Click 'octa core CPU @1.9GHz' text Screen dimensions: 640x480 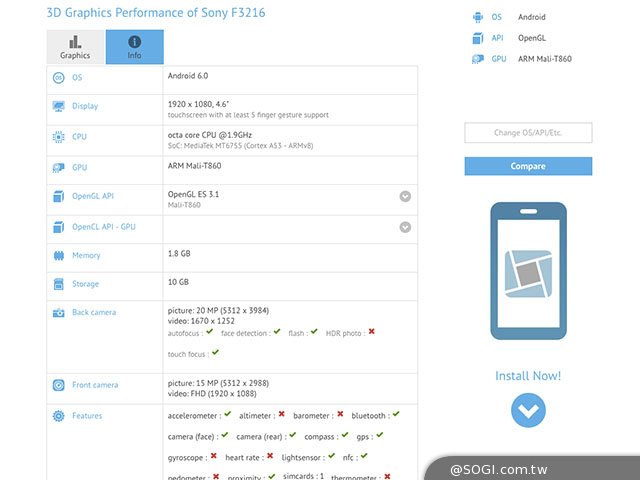pos(210,135)
